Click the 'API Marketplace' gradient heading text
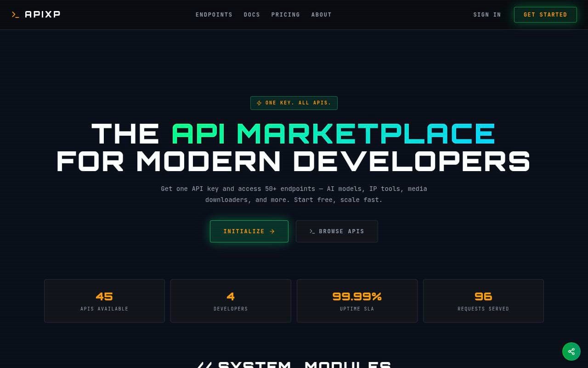The width and height of the screenshot is (588, 368). (334, 134)
